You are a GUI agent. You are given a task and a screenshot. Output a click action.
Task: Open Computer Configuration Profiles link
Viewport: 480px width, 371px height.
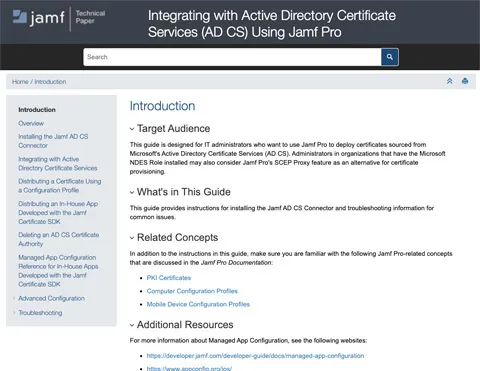(x=192, y=291)
